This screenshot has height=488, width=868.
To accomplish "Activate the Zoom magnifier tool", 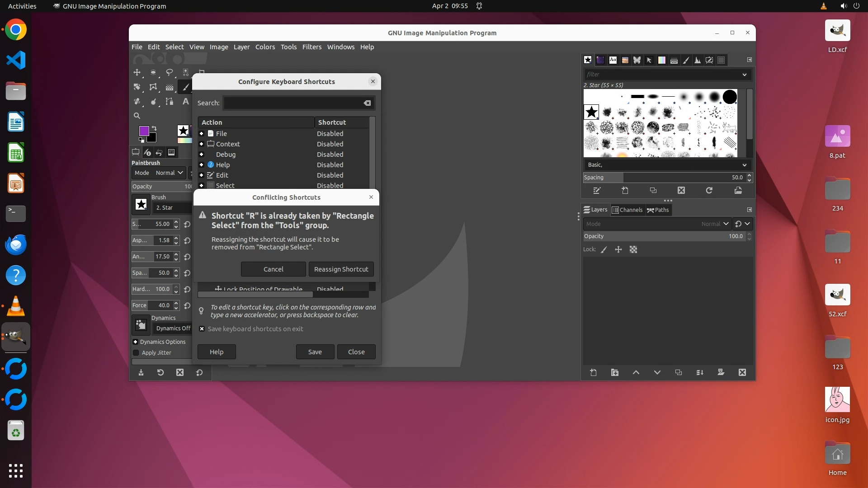I will (137, 116).
